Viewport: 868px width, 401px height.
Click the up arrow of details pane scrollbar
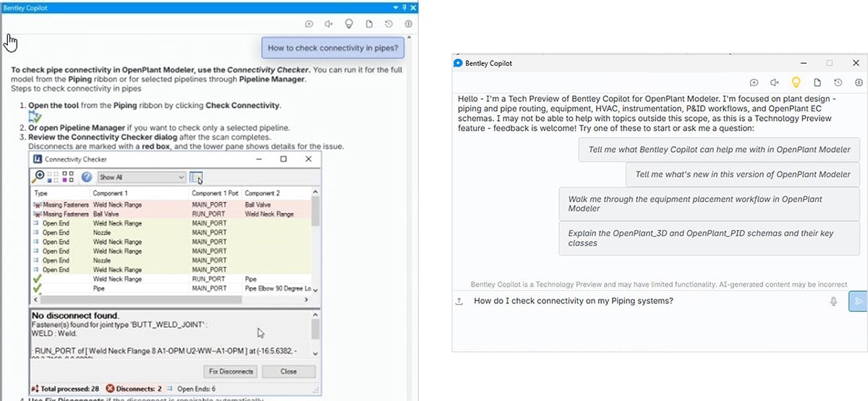[315, 316]
